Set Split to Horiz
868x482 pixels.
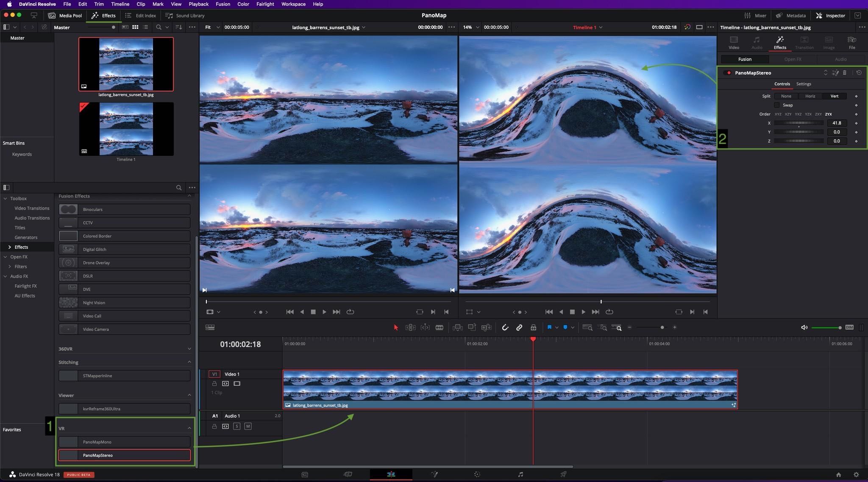pos(810,96)
